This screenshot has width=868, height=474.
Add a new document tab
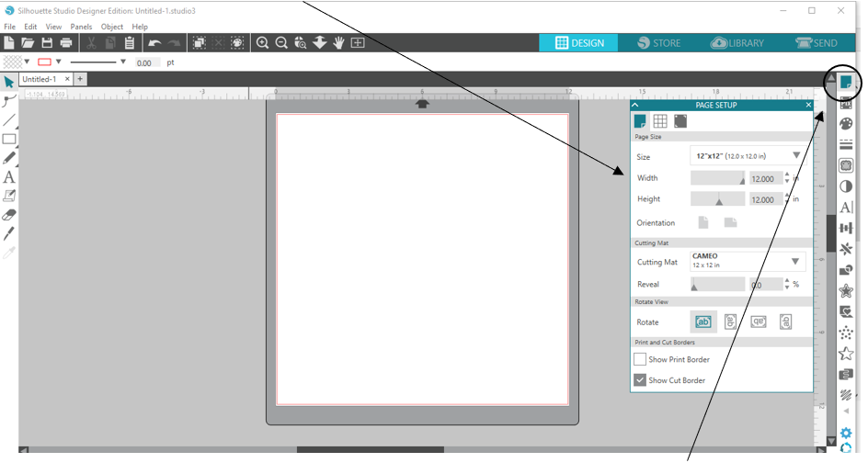80,79
